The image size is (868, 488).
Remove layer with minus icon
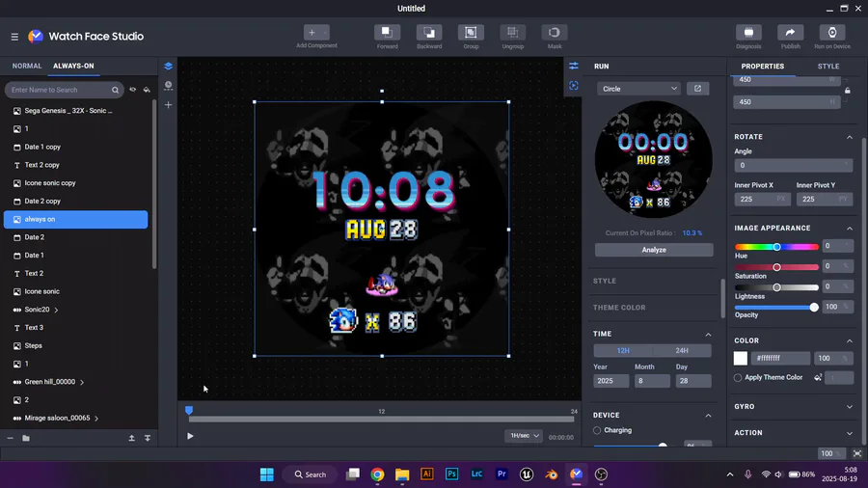coord(10,438)
